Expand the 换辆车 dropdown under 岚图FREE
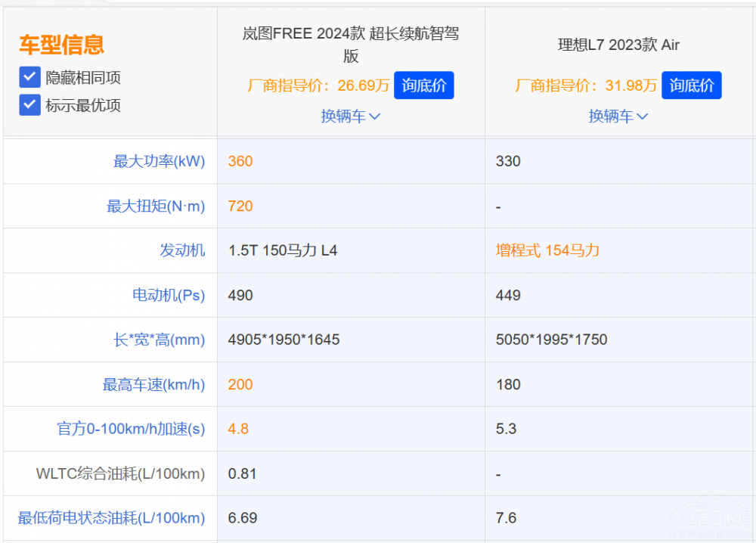This screenshot has width=756, height=543. (x=350, y=116)
